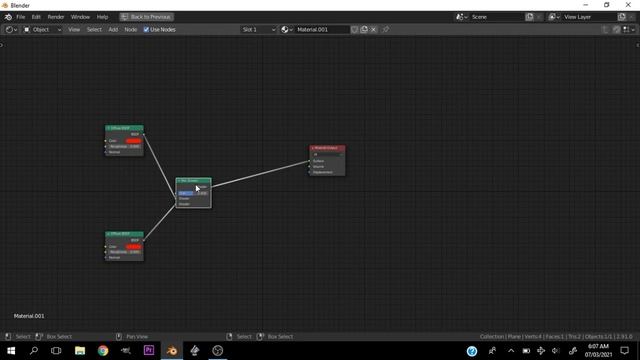This screenshot has width=640, height=360.
Task: Open the Windows Start menu
Action: [11, 351]
